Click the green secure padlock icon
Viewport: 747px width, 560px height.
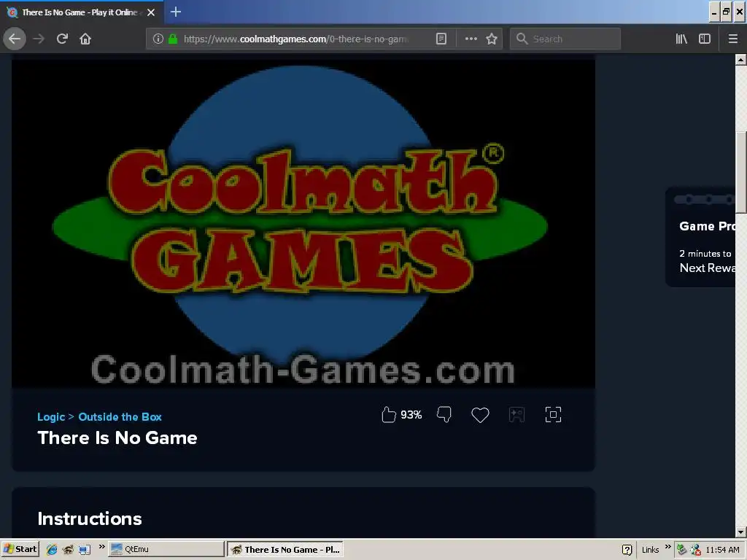click(173, 39)
